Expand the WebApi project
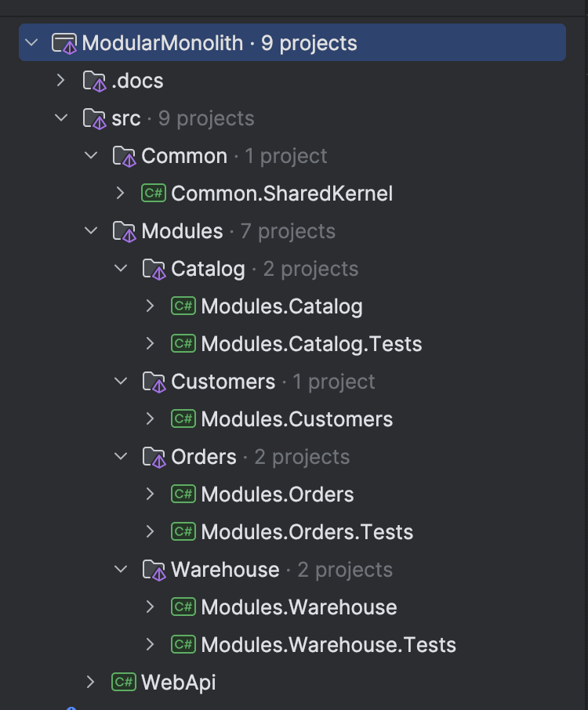Viewport: 588px width, 710px height. [x=91, y=682]
